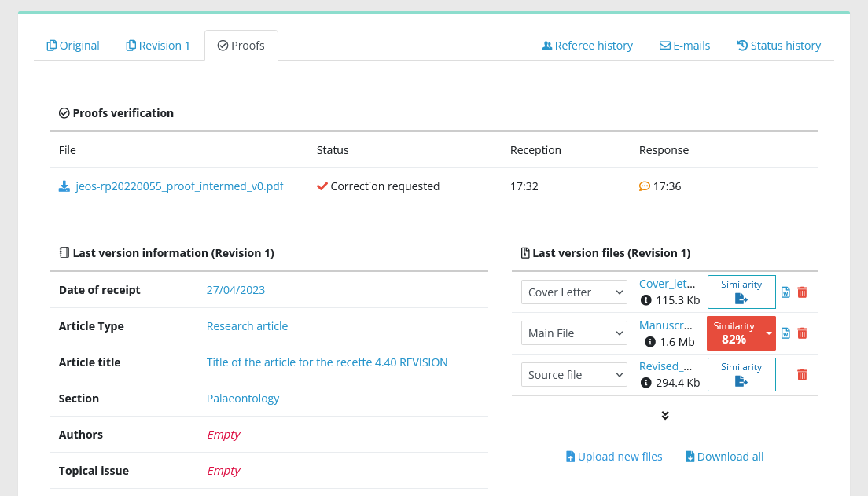Click info icon next to 115.3 Kb

pyautogui.click(x=646, y=300)
